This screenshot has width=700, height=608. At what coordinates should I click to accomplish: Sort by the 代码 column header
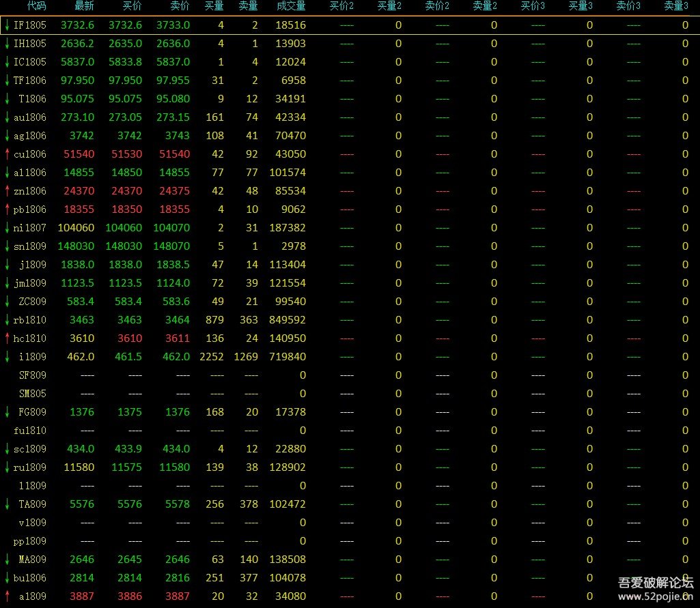[37, 6]
